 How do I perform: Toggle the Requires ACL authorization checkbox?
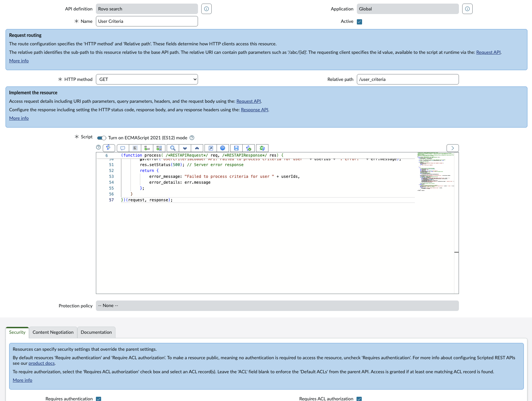359,399
